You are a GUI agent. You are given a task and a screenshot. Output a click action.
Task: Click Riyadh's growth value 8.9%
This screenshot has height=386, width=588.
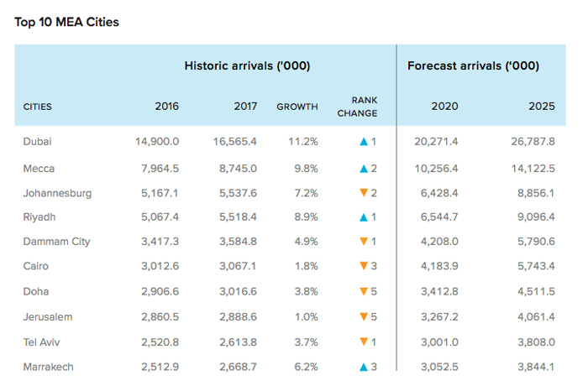tap(306, 217)
